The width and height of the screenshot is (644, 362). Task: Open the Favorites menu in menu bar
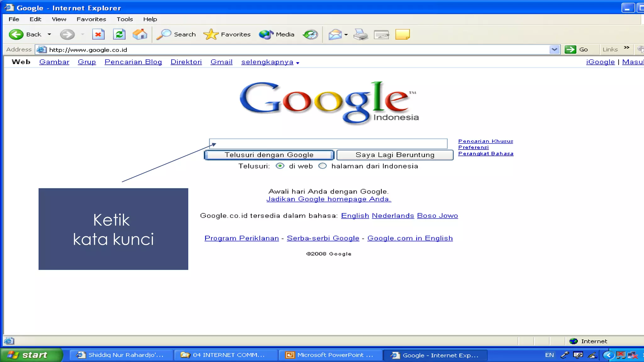91,19
